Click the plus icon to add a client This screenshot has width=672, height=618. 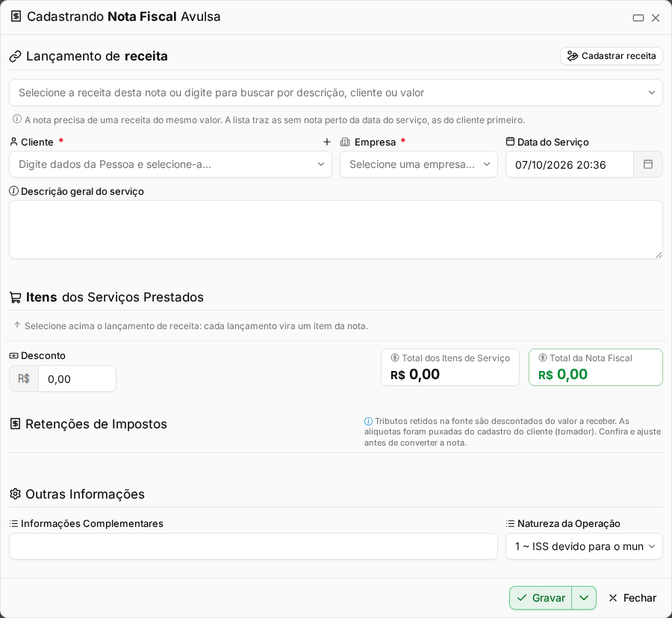click(x=326, y=142)
